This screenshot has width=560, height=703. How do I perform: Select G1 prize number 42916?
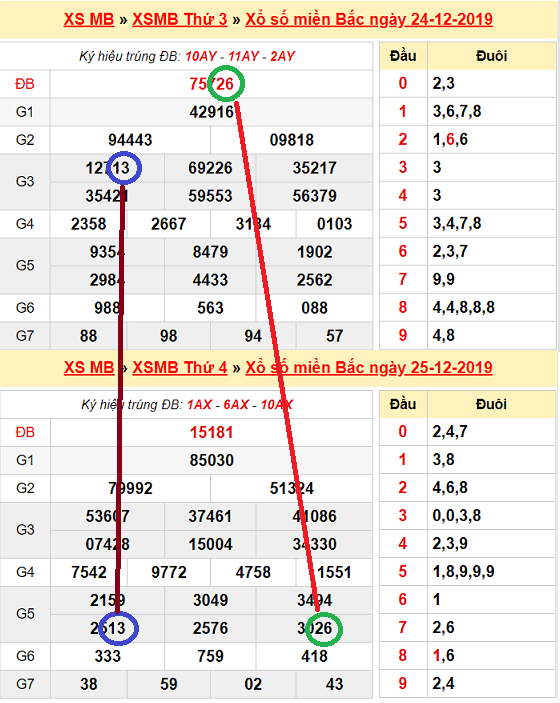212,112
